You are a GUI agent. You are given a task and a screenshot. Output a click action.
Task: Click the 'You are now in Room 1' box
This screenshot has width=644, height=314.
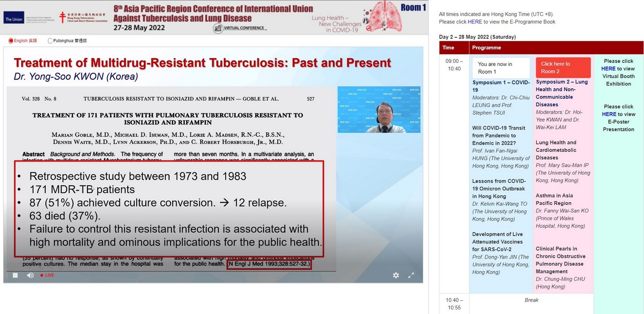click(501, 67)
